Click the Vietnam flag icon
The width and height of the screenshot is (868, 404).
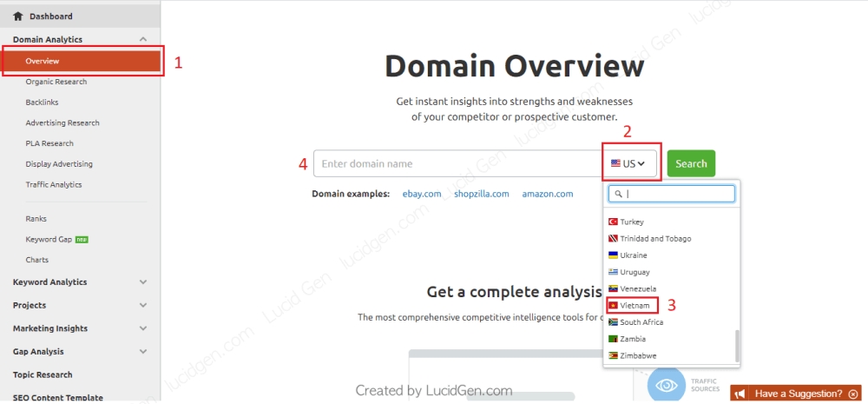[613, 305]
